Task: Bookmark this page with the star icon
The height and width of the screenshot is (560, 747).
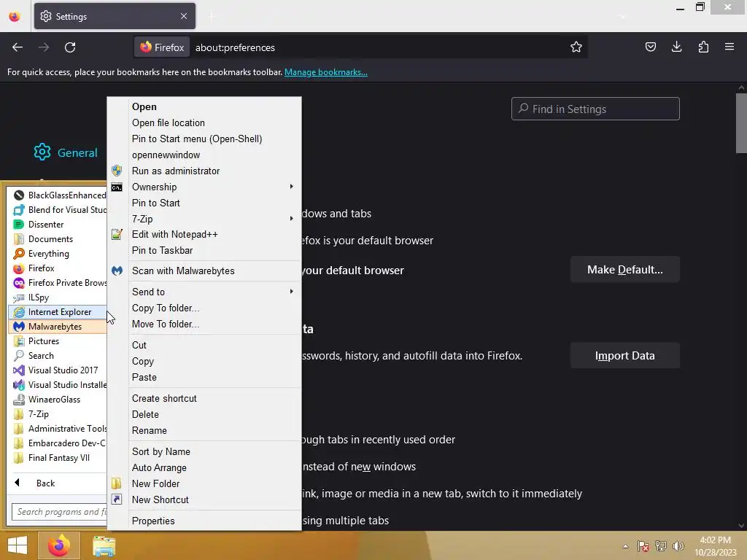Action: (x=576, y=47)
